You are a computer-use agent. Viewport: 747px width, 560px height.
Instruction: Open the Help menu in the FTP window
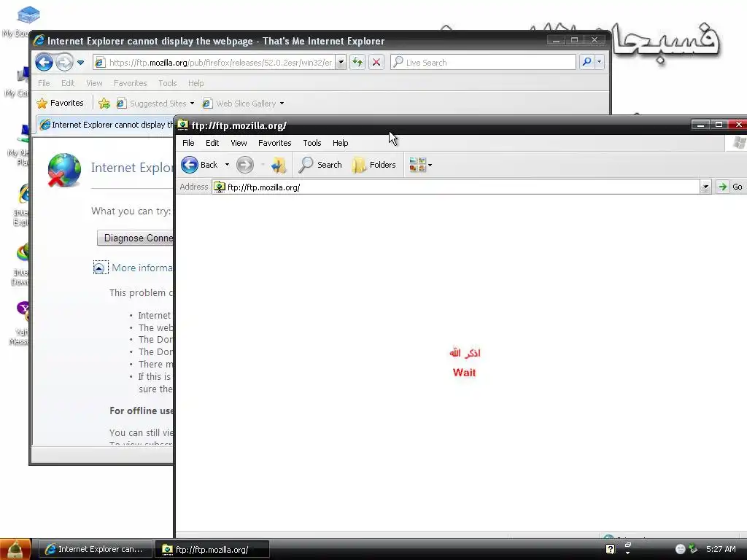(340, 143)
